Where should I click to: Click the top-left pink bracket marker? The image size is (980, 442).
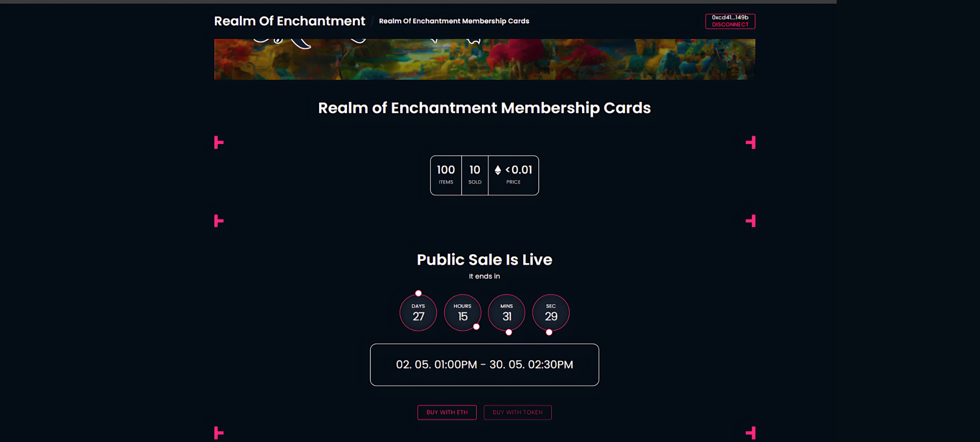(218, 142)
